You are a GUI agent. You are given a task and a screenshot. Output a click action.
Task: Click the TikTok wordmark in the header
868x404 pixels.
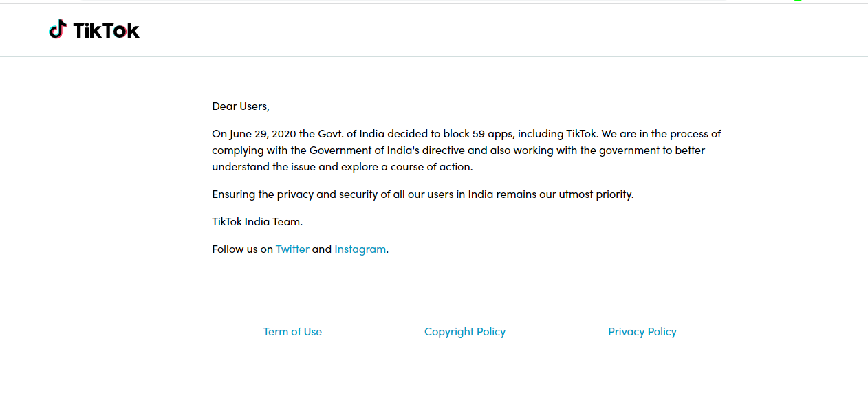[x=106, y=30]
